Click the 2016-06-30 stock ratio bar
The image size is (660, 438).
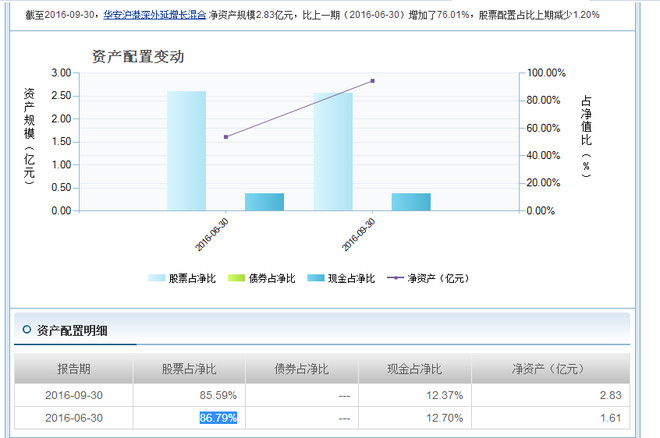click(186, 151)
